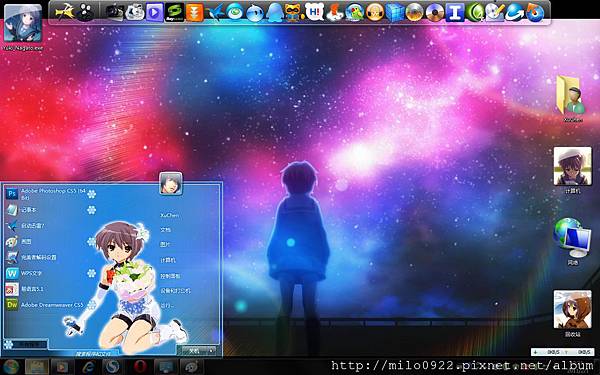Open the orange raccoon mascot dock icon

294,12
